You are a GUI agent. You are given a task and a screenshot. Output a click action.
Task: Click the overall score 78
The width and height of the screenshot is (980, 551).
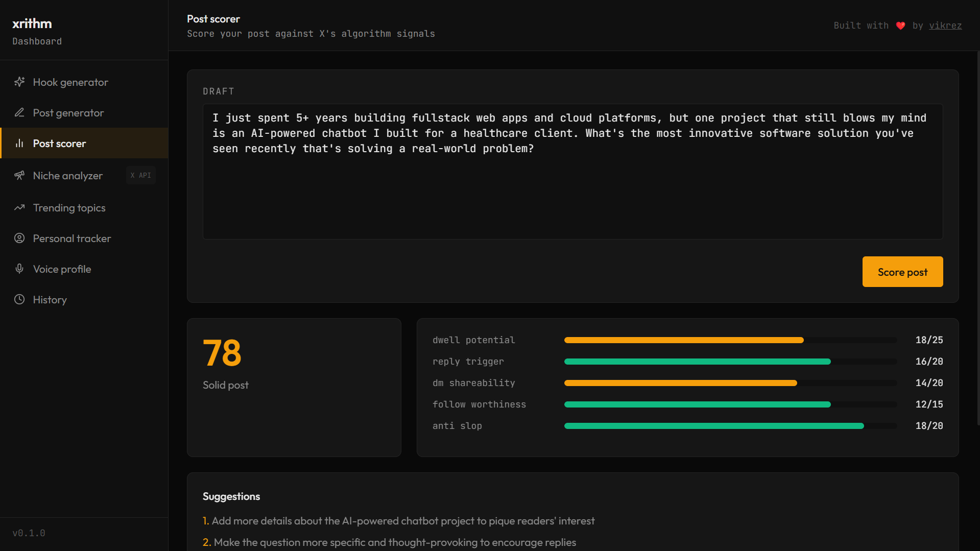tap(222, 353)
